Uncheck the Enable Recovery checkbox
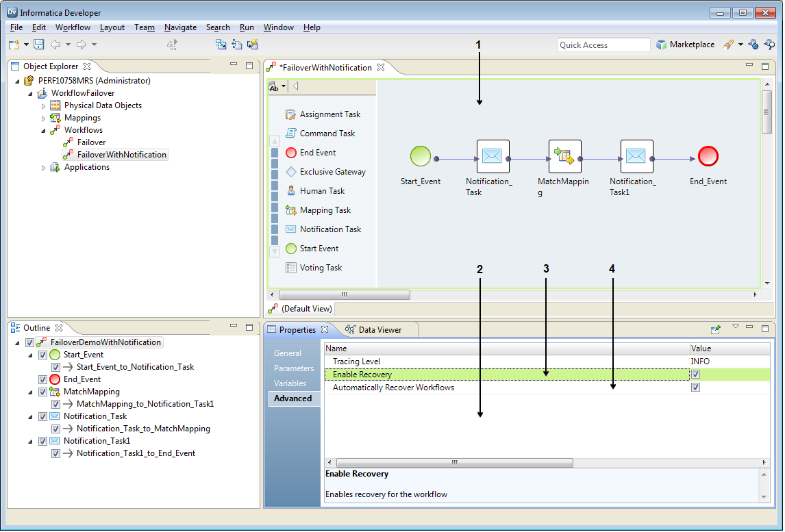This screenshot has height=532, width=785. [x=696, y=375]
